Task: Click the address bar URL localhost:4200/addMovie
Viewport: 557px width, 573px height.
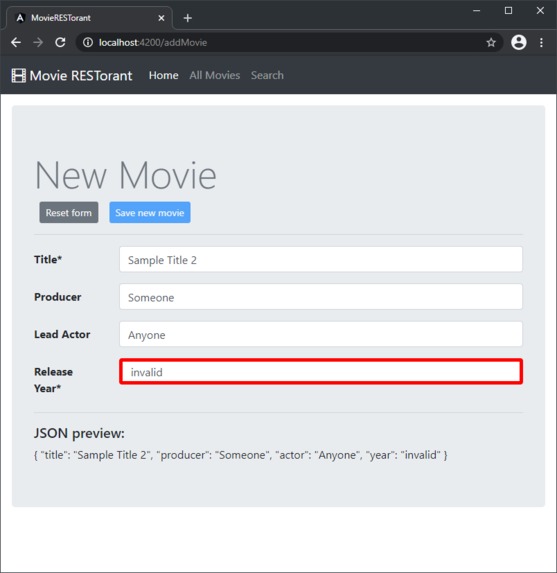Action: pyautogui.click(x=153, y=43)
